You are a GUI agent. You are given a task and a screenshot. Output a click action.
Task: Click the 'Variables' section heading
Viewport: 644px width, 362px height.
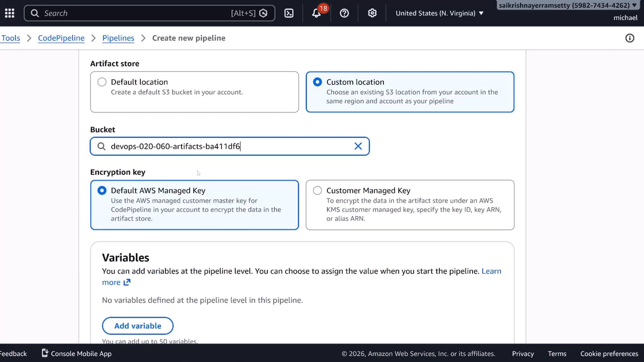[x=125, y=257]
